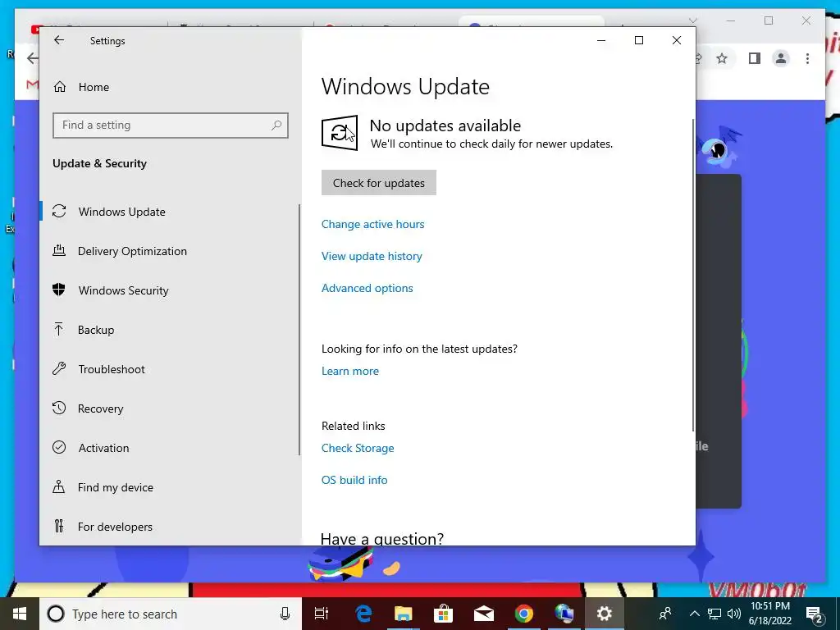The height and width of the screenshot is (630, 840).
Task: Open Chrome's side panel icon
Action: pos(755,58)
